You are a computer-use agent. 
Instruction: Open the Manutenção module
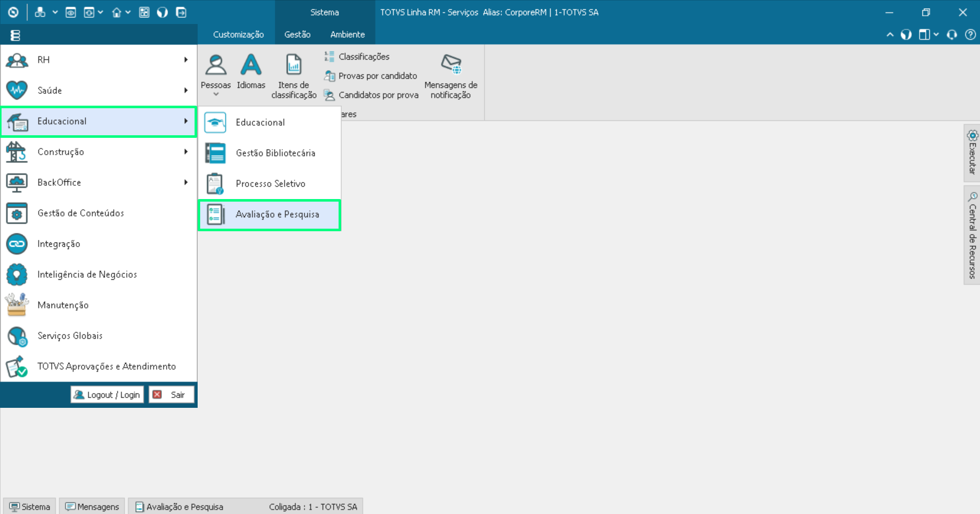(x=99, y=305)
